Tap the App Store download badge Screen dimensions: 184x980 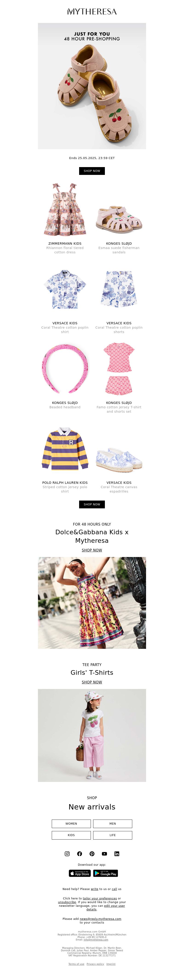(80, 873)
